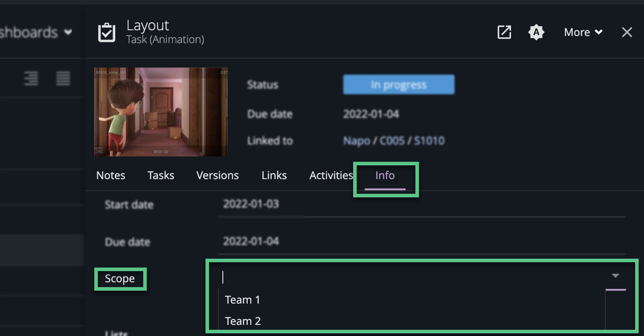
Task: Click the In progress status bar
Action: (x=398, y=84)
